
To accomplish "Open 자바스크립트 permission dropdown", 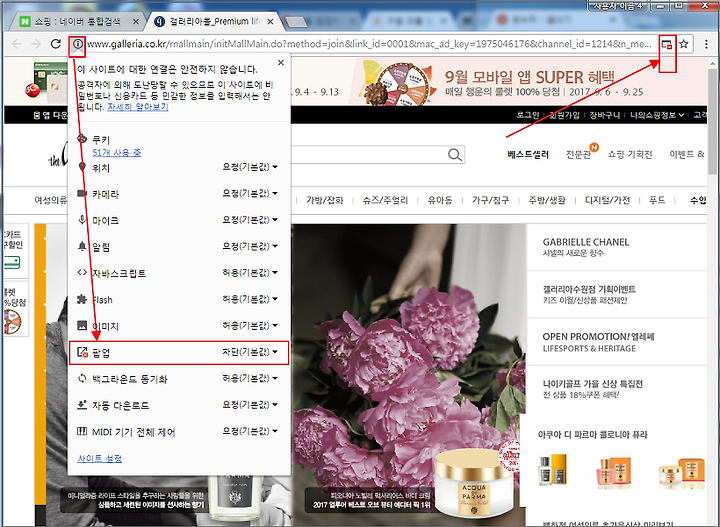I will 250,273.
